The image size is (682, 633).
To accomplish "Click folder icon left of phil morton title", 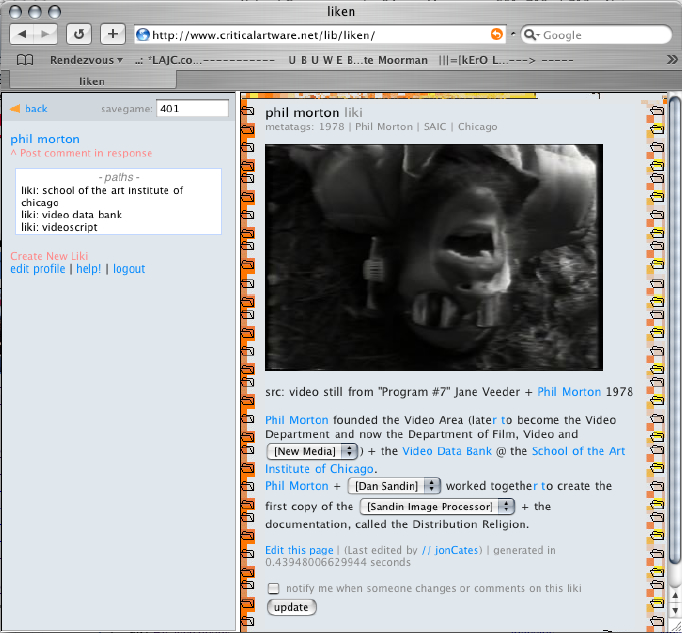I will pos(247,111).
